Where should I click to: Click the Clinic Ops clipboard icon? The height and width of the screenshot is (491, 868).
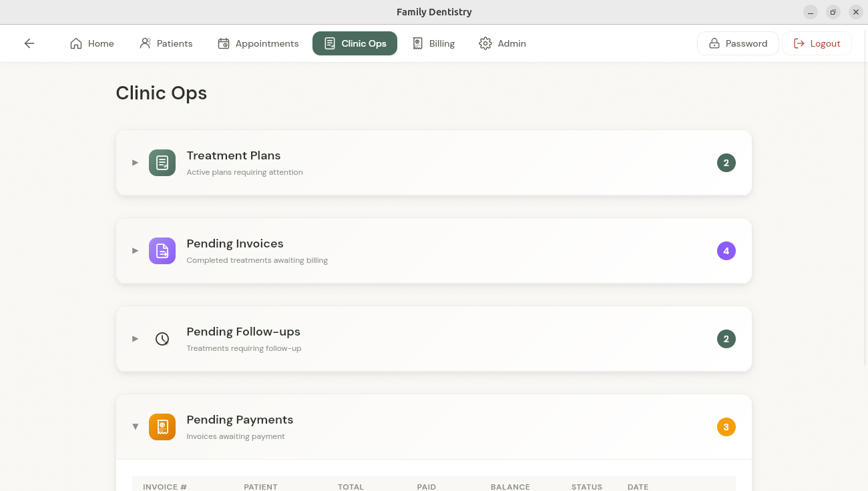point(330,43)
